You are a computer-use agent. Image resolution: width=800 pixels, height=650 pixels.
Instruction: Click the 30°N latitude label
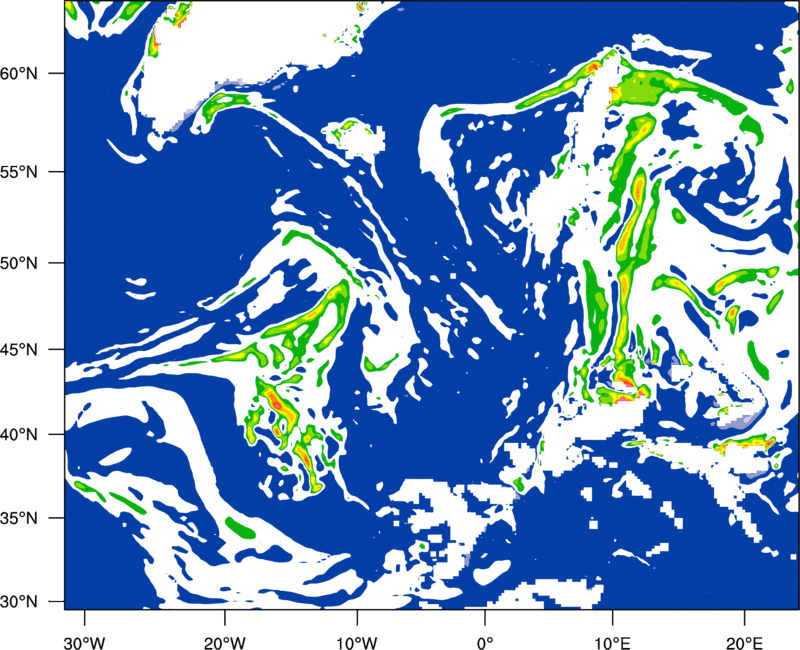[19, 601]
